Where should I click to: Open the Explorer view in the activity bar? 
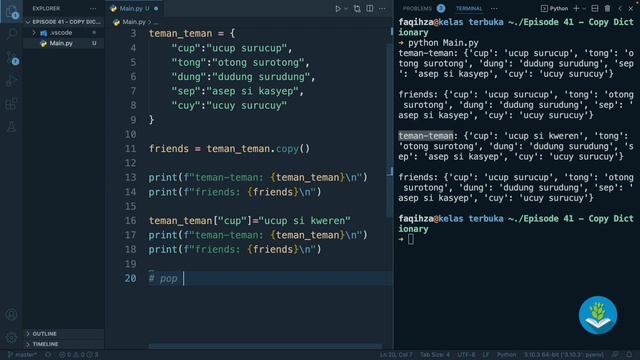click(11, 11)
